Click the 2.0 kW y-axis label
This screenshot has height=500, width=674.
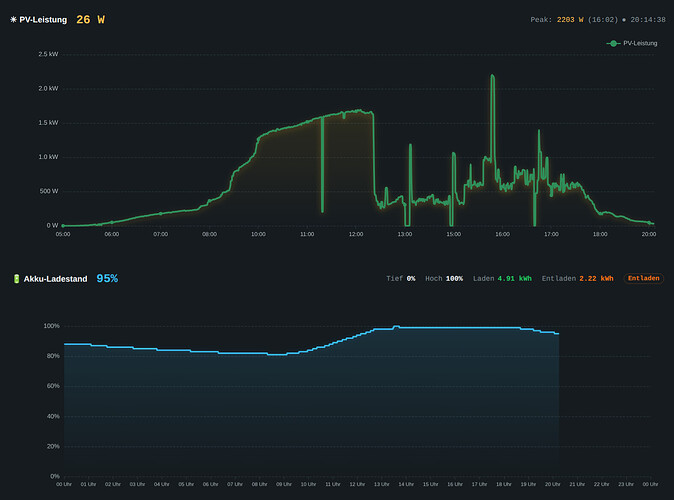[48, 89]
